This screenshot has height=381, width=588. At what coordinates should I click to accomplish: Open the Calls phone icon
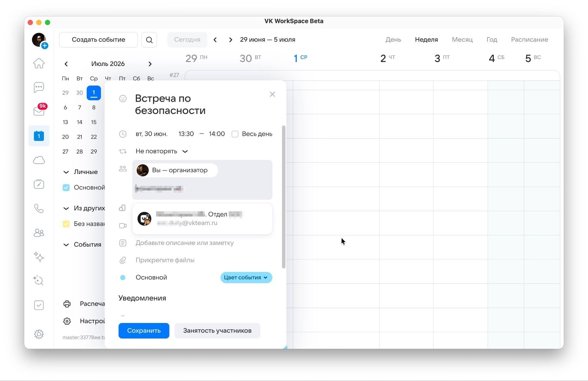39,208
